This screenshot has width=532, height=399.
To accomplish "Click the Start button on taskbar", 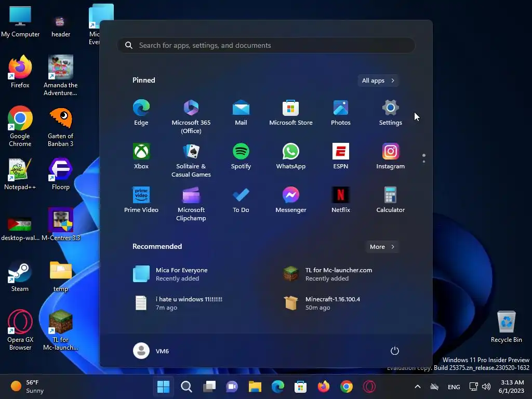I will point(163,387).
